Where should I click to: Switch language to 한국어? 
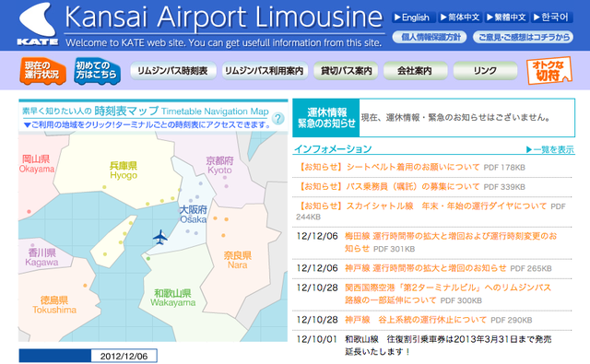(551, 18)
